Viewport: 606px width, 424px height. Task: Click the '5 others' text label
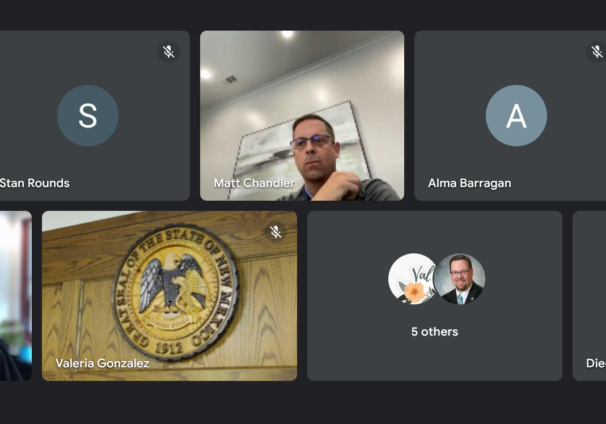click(x=434, y=332)
